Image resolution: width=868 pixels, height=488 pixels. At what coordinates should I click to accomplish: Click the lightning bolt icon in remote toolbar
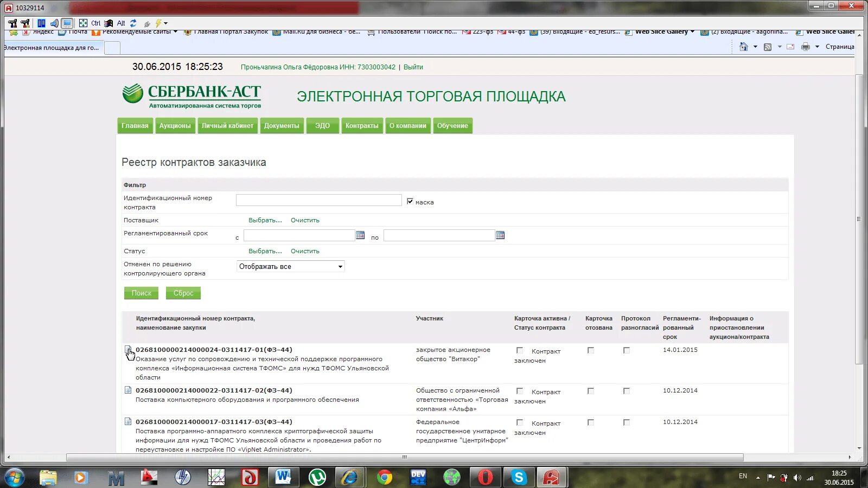pos(158,23)
